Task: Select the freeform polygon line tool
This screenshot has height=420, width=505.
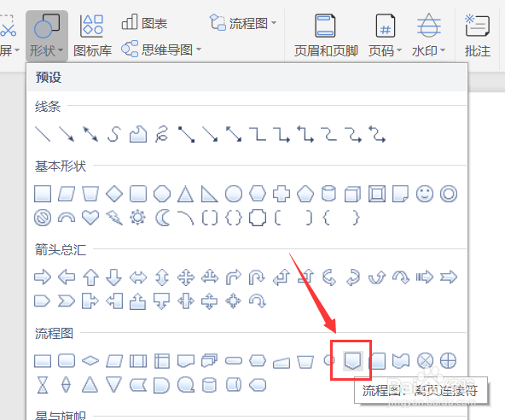Action: point(138,134)
